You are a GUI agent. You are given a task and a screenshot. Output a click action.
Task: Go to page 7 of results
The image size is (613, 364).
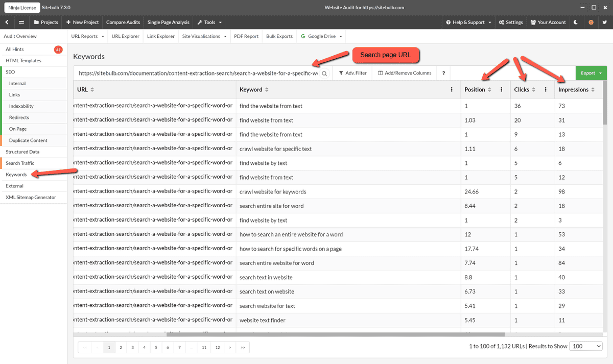(180, 347)
